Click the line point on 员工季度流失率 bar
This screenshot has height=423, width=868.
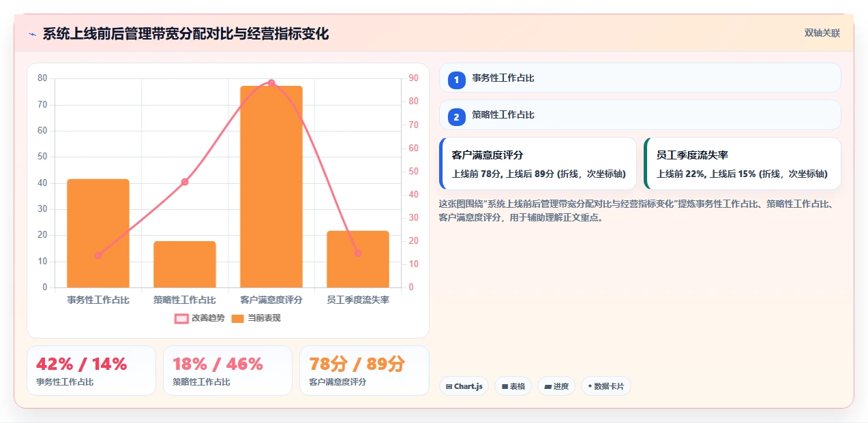coord(358,253)
